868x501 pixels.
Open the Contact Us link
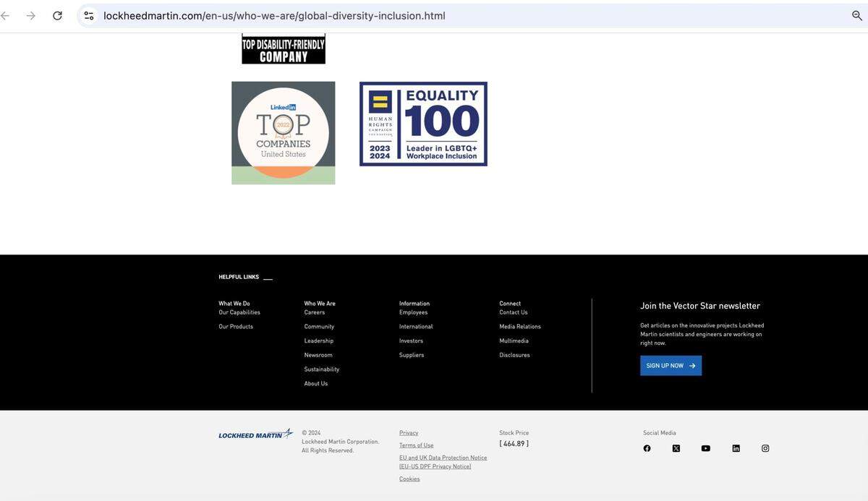(514, 312)
